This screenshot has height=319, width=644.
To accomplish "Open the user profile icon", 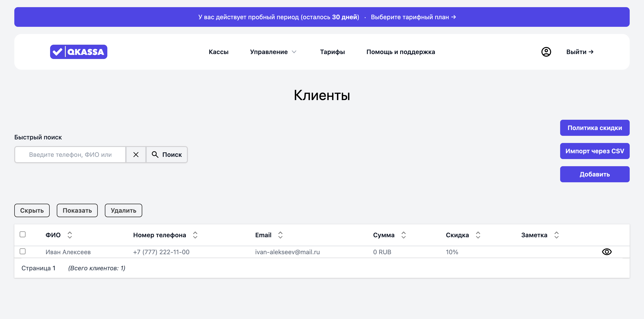I will (x=546, y=52).
